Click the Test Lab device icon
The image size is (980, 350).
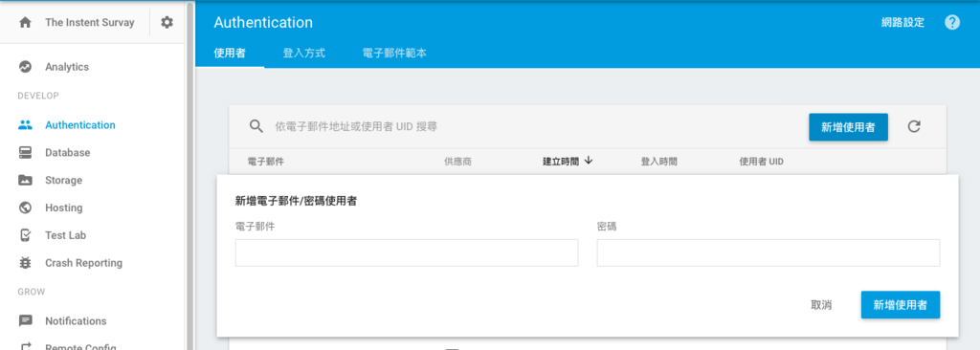coord(25,235)
